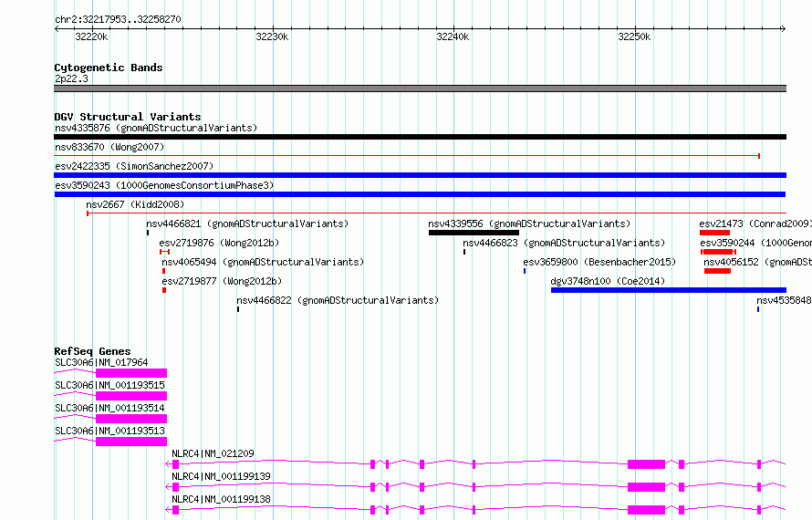
Task: Click the DGV Structural Variants track title
Action: 128,117
